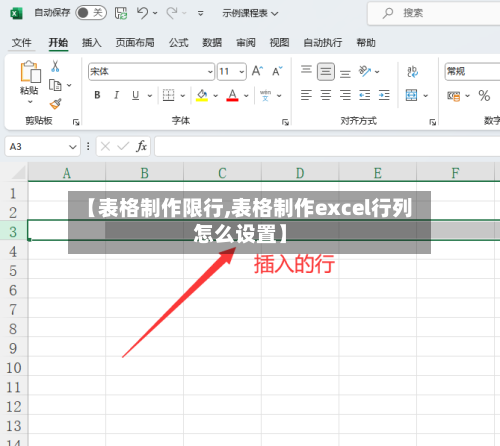500x446 pixels.
Task: Click the Percent Style icon
Action: (x=484, y=96)
